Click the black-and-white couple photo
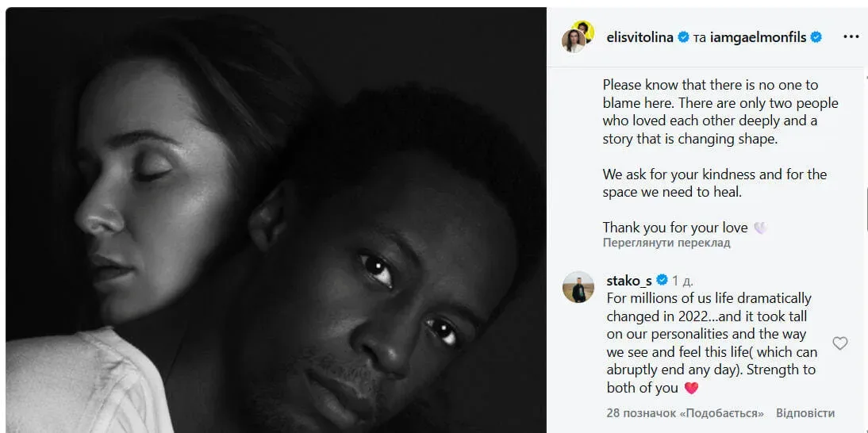868x433 pixels. pyautogui.click(x=275, y=220)
